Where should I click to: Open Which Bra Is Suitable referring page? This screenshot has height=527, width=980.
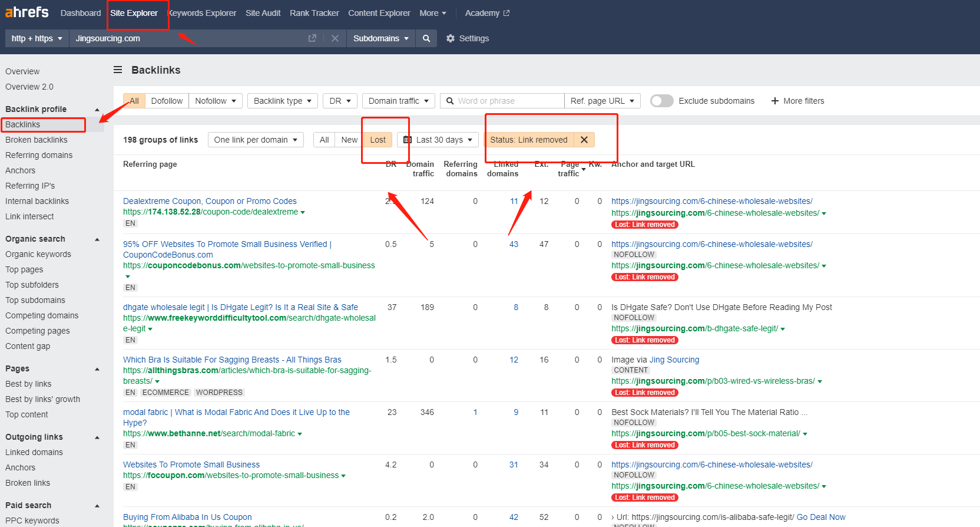pyautogui.click(x=232, y=360)
